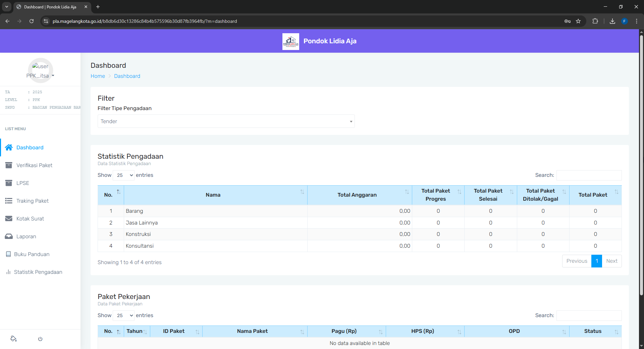Click the paint bucket theme icon
This screenshot has width=644, height=349.
(x=13, y=339)
